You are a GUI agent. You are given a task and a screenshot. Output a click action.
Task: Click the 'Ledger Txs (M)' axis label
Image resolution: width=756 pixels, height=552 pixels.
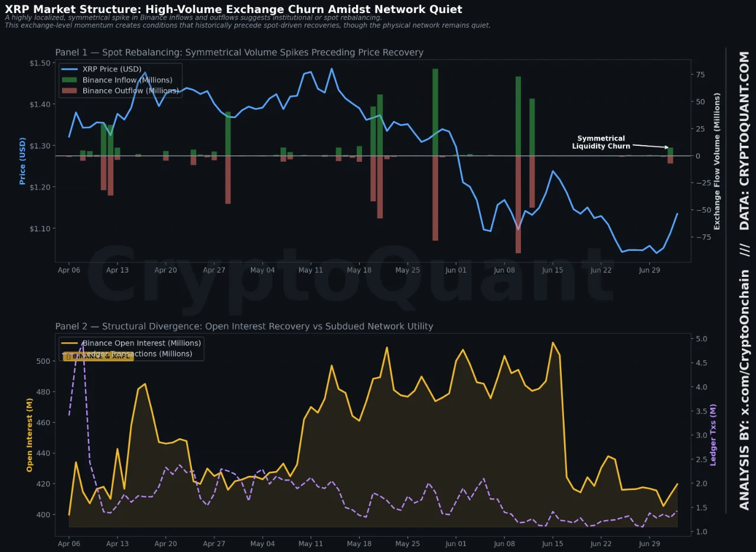[713, 435]
